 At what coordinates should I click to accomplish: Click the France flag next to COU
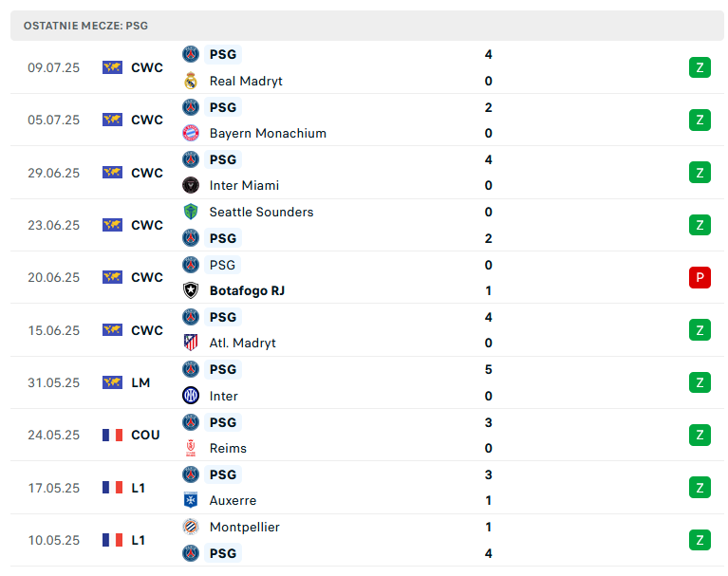tap(112, 435)
